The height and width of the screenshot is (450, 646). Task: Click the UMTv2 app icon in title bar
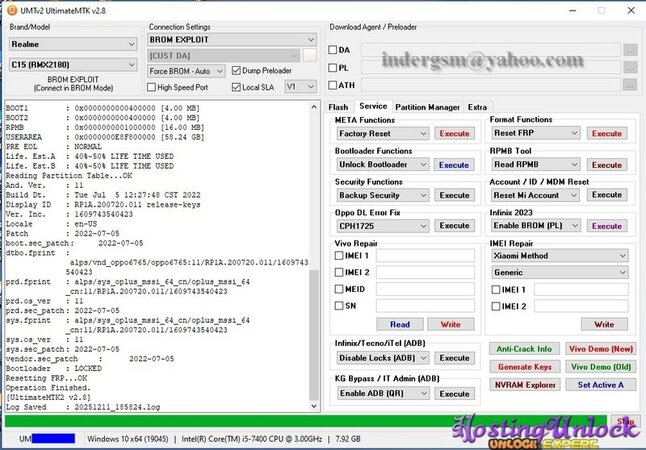pos(10,8)
